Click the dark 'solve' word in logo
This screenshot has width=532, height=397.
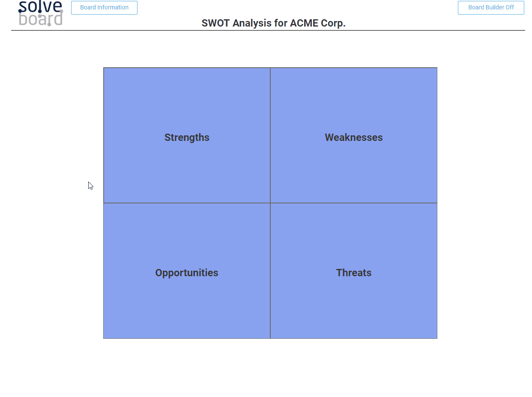40,6
